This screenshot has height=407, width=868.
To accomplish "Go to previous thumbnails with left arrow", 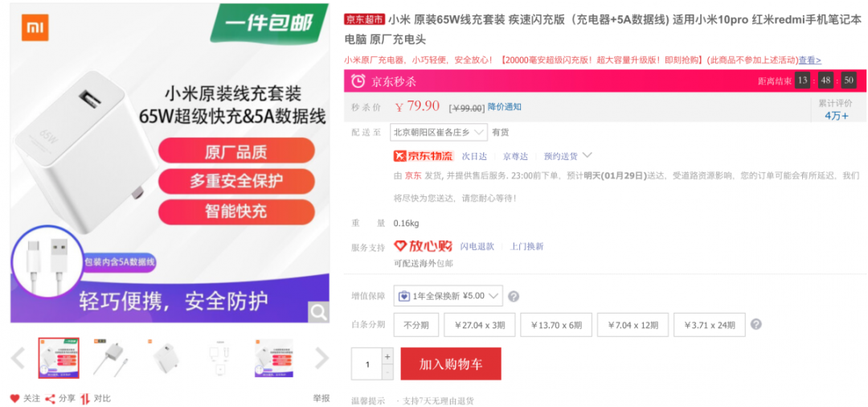I will point(18,358).
